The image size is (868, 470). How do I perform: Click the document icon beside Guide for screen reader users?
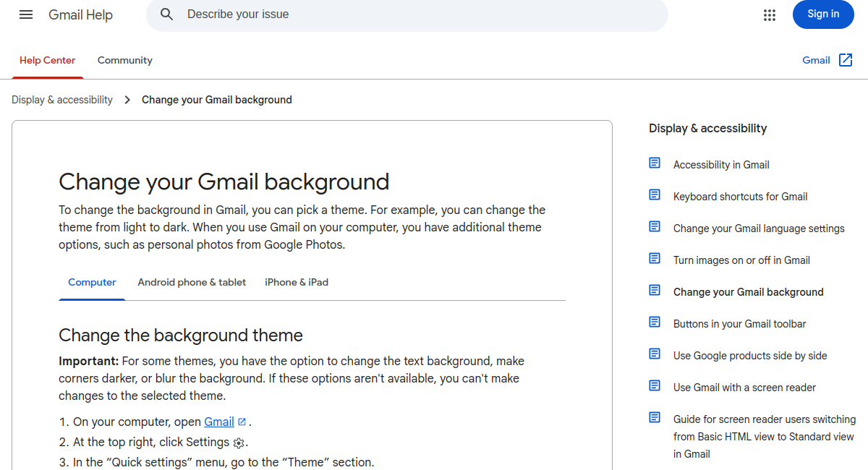coord(655,418)
